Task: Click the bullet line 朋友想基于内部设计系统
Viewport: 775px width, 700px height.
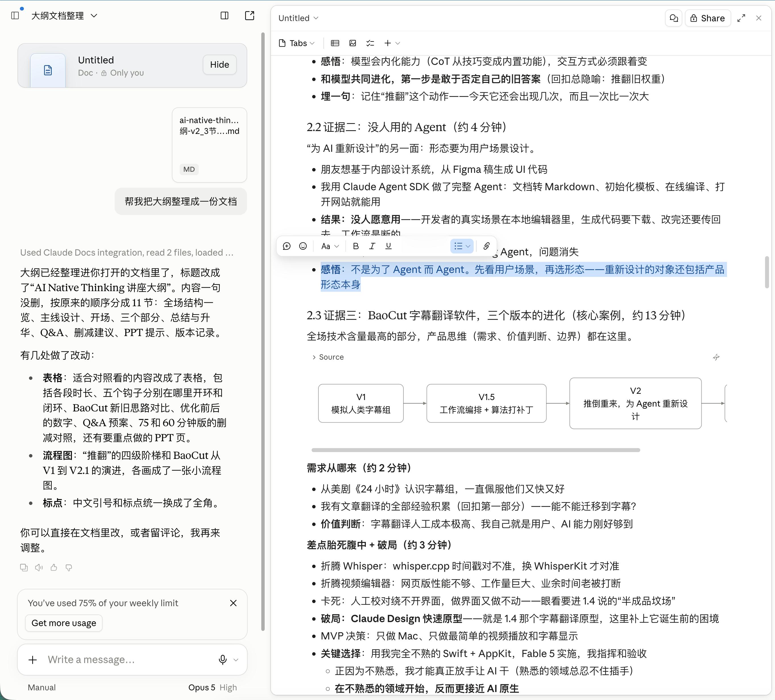Action: 434,169
